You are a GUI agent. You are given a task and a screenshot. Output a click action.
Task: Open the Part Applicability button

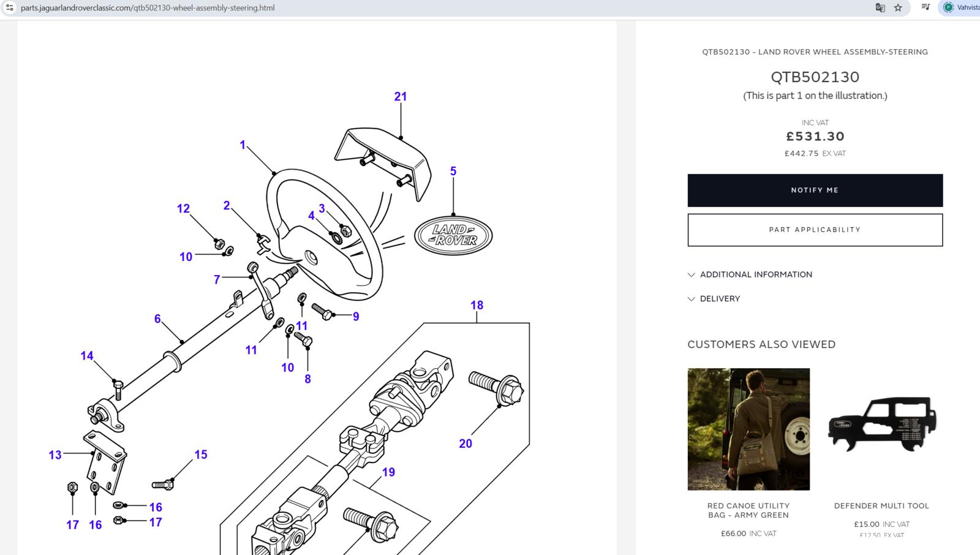[x=815, y=230]
